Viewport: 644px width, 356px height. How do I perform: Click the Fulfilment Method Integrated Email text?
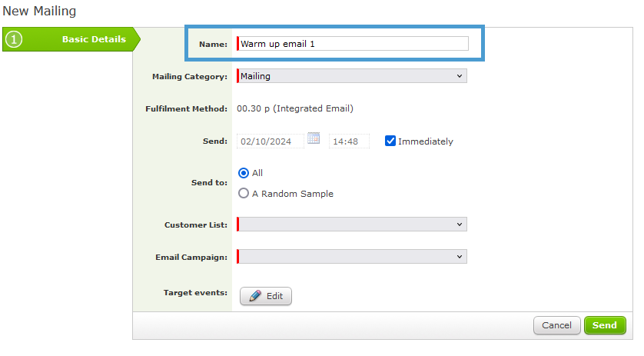click(x=295, y=108)
